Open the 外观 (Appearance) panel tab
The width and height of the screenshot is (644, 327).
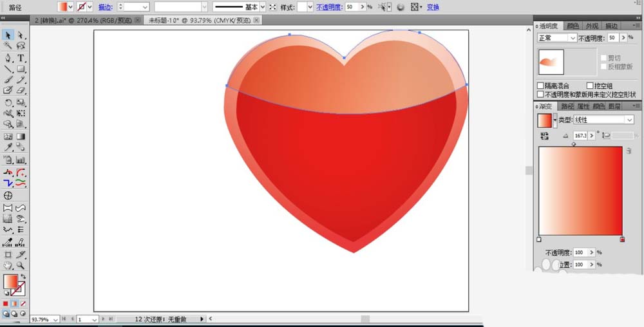592,26
